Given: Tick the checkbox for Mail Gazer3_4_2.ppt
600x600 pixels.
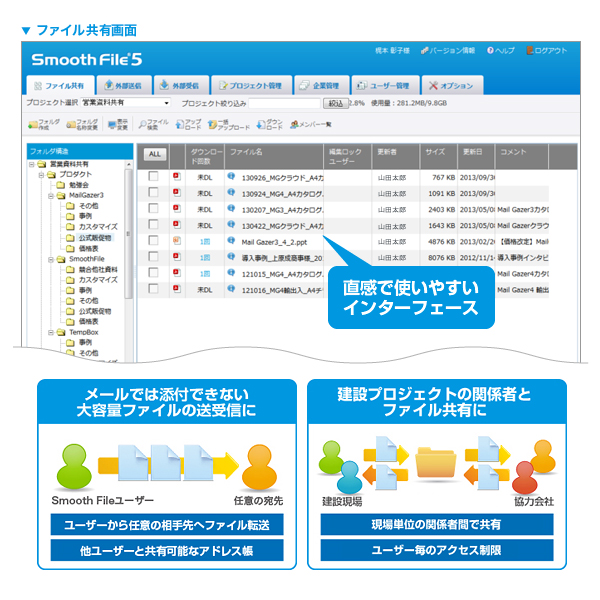Looking at the screenshot, I should 154,241.
